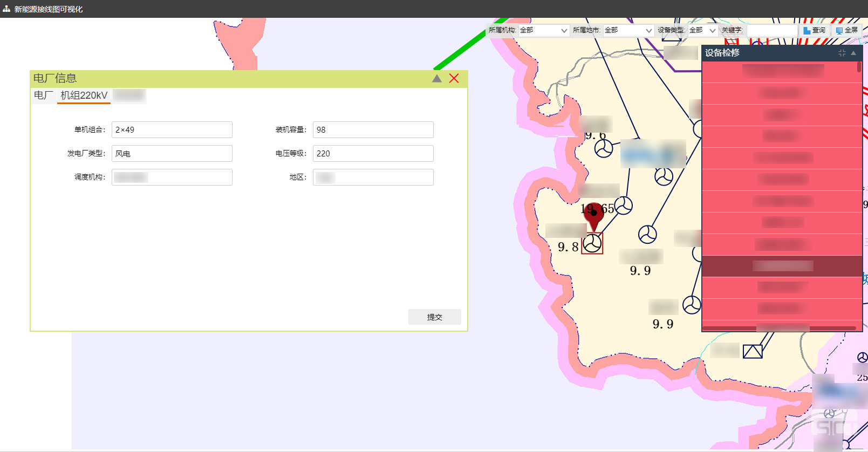Screen dimensions: 868x452
Task: Expand the 设备类型 dropdown
Action: click(x=702, y=31)
